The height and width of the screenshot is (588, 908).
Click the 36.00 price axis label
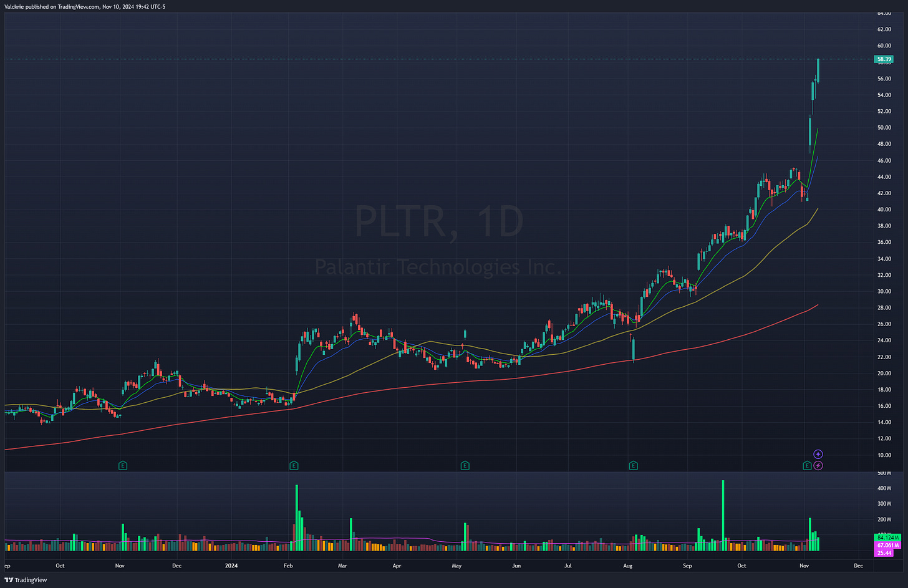tap(884, 242)
